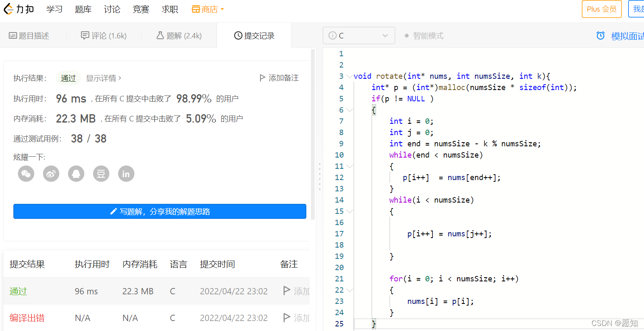644x331 pixels.
Task: Collapse code fold arrow at line 3
Action: (x=349, y=76)
